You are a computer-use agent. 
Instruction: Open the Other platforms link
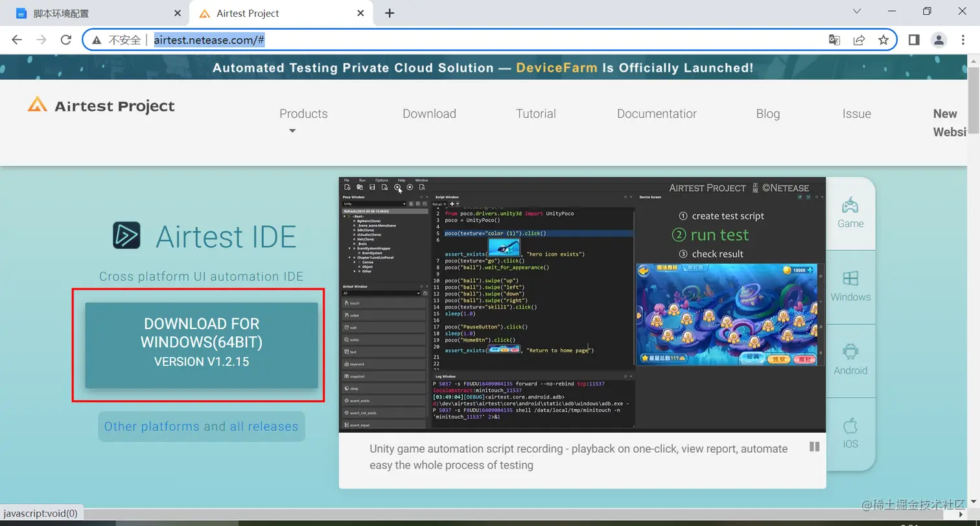pos(152,426)
